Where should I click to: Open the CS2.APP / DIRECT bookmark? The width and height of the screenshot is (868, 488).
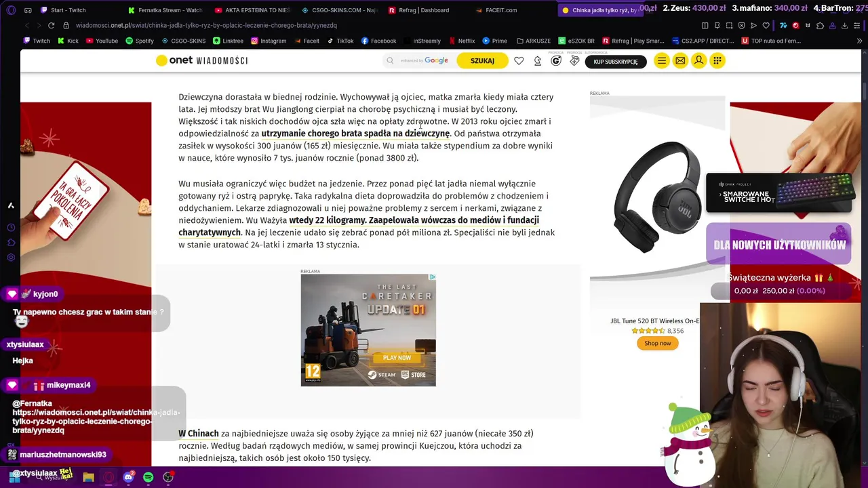(x=703, y=41)
